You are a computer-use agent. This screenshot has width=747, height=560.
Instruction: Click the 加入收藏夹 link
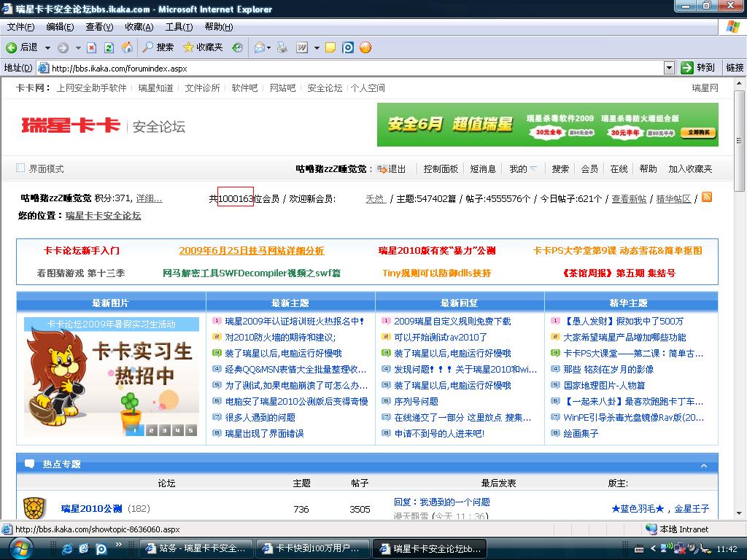coord(690,169)
